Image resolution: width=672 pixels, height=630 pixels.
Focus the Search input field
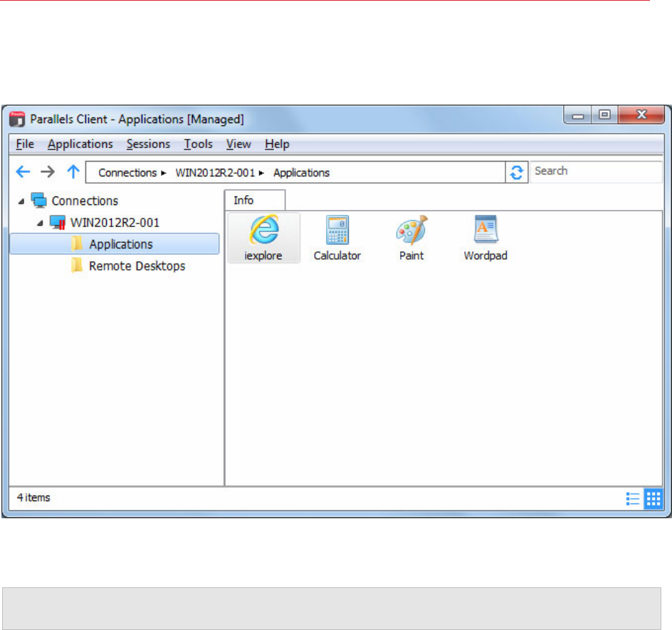click(x=596, y=172)
